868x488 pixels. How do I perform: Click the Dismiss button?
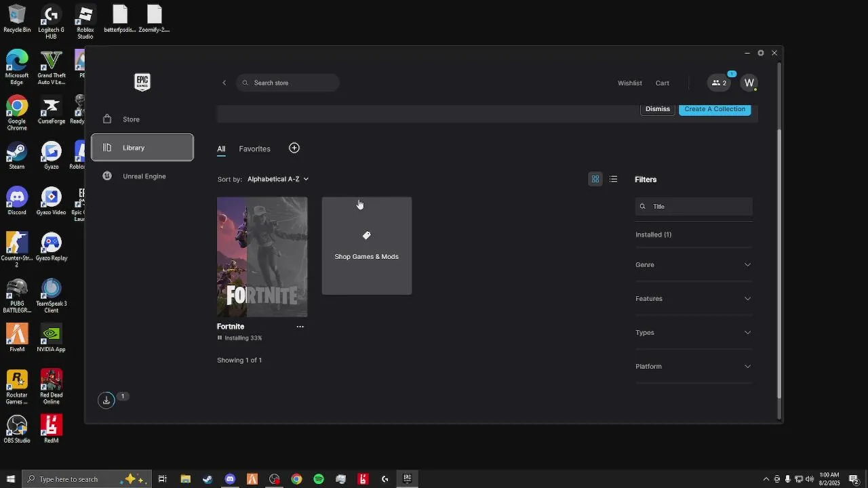click(x=657, y=109)
